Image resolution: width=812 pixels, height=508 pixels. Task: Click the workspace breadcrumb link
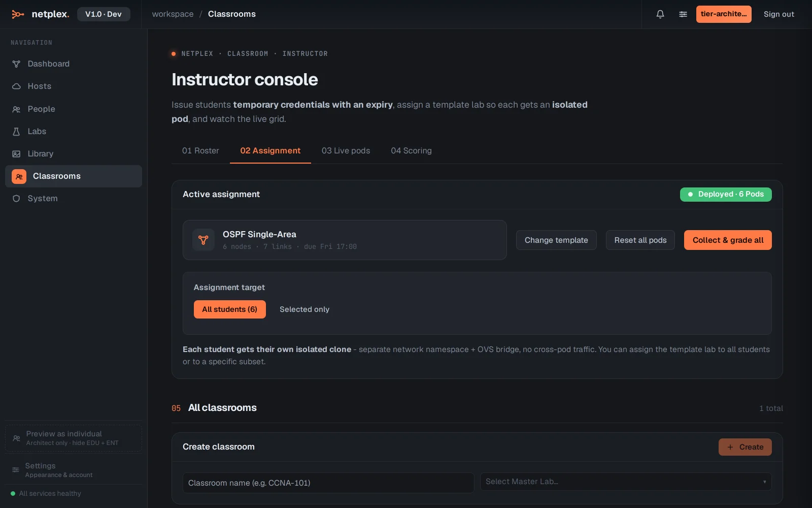[173, 14]
